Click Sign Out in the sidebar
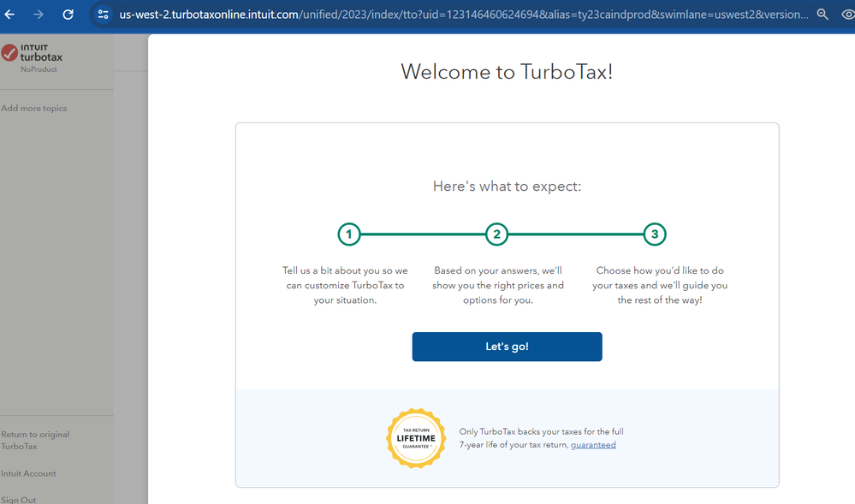The image size is (855, 504). [x=19, y=500]
